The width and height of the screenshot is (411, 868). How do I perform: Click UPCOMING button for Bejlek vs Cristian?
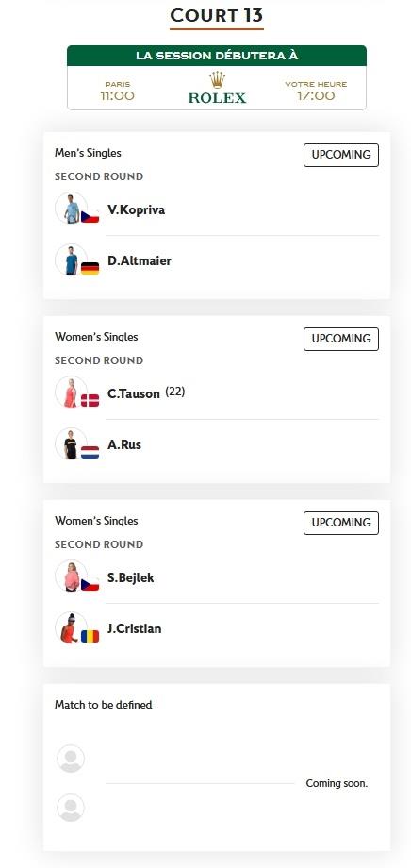coord(341,523)
